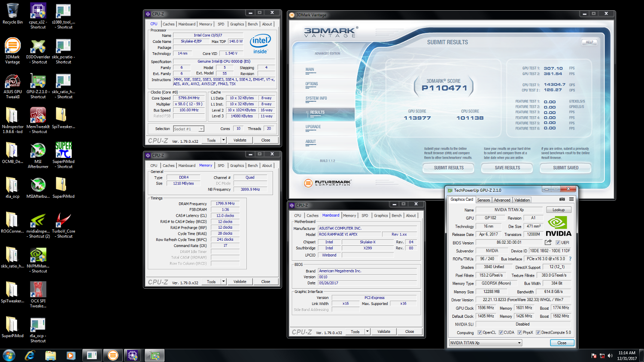Open the GPU-Z hamburger menu icon
This screenshot has width=644, height=362.
[x=571, y=199]
